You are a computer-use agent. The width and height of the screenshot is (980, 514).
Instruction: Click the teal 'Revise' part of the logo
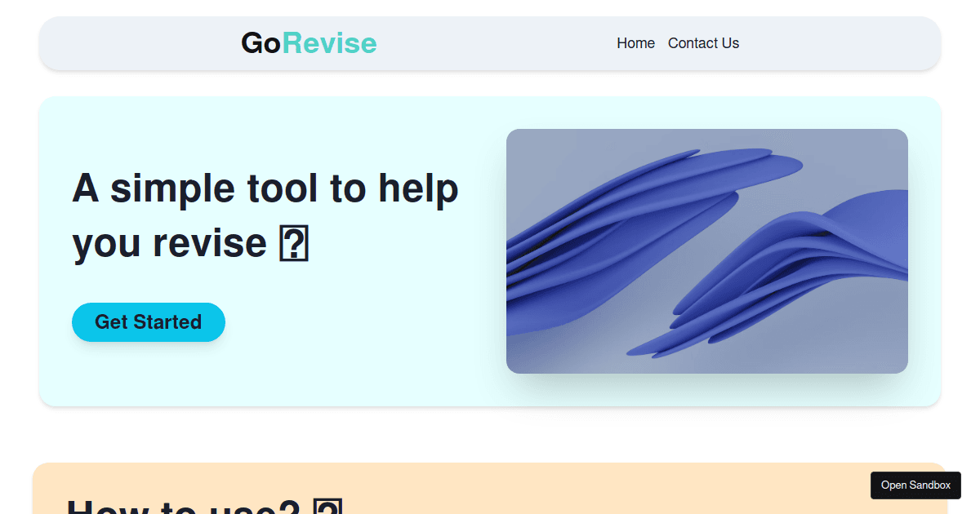click(x=330, y=42)
